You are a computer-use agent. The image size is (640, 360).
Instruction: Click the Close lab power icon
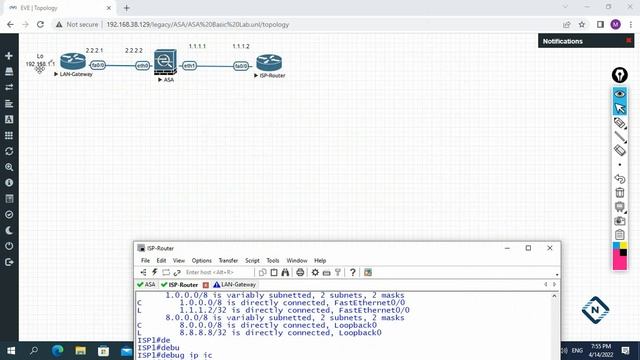[9, 246]
